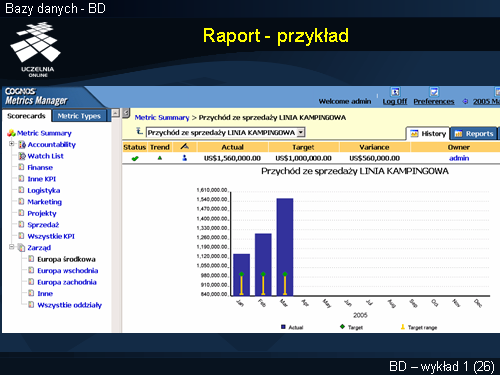
Task: Switch to the Scorecards tab
Action: [x=26, y=116]
